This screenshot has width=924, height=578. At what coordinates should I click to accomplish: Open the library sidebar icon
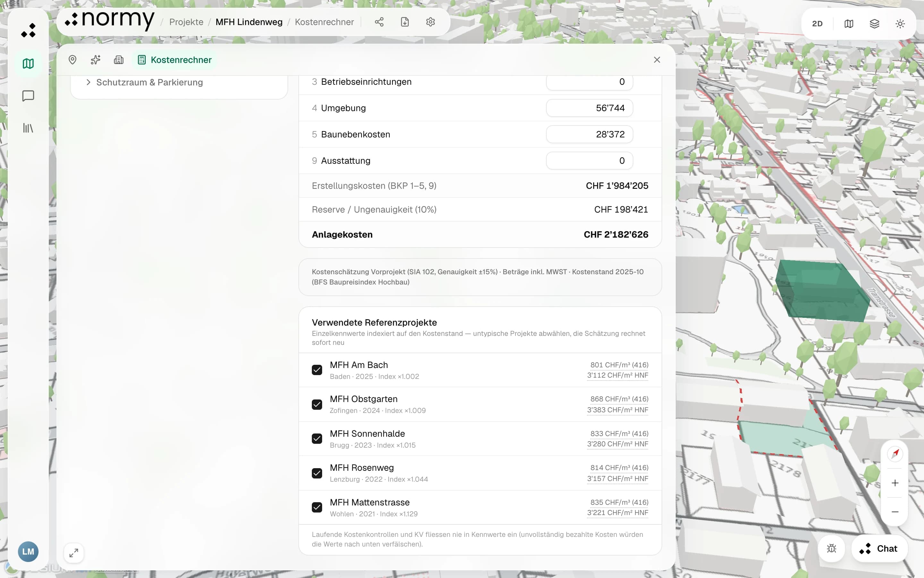28,128
